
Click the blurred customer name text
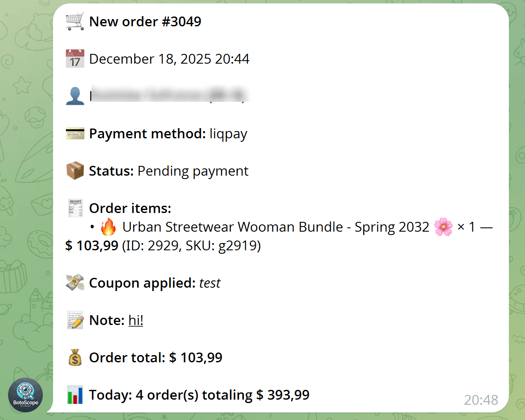tap(169, 95)
